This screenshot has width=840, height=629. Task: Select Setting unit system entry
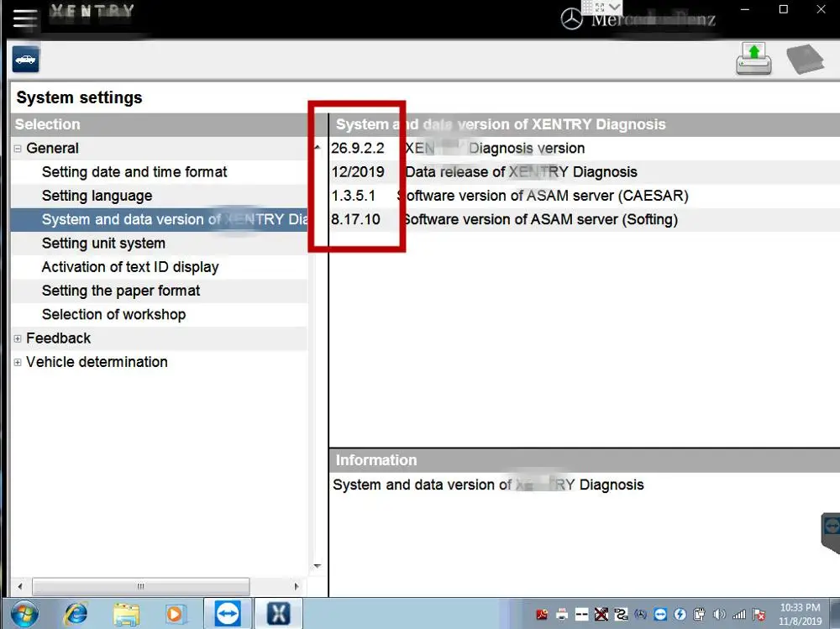[103, 244]
